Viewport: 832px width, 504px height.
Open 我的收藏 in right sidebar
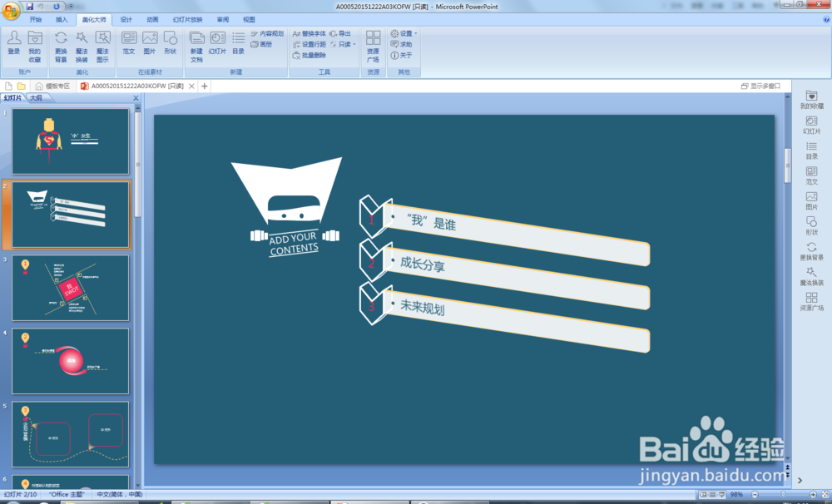tap(811, 100)
